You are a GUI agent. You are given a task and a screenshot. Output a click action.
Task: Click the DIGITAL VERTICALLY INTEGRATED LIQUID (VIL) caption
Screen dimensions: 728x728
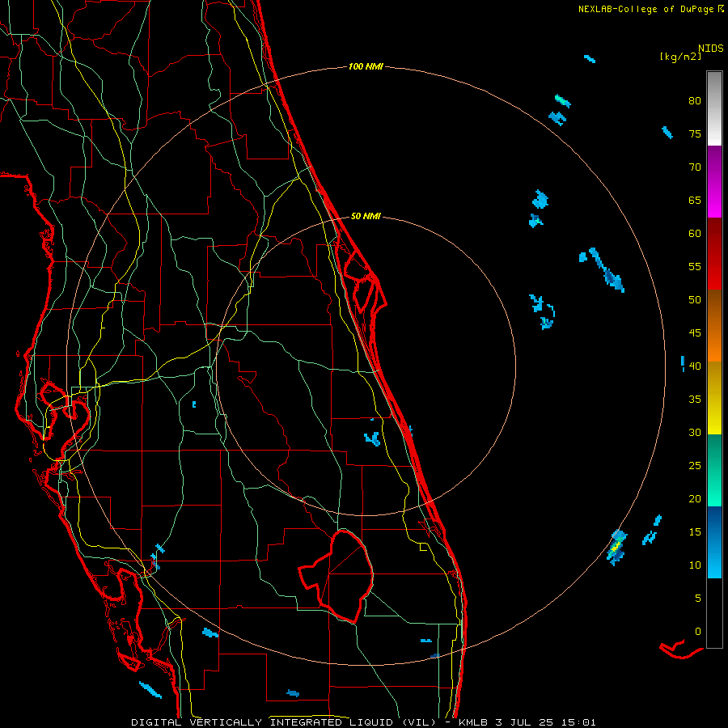point(284,722)
